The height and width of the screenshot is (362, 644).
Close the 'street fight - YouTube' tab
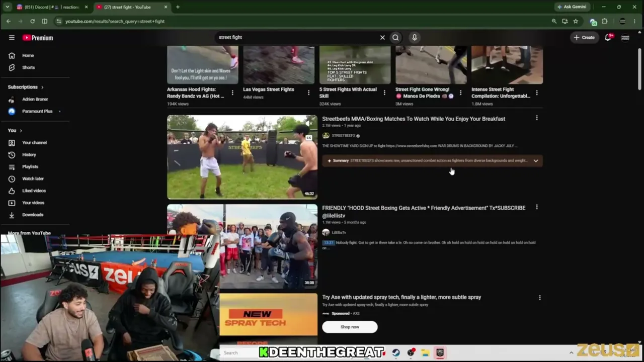pos(165,7)
